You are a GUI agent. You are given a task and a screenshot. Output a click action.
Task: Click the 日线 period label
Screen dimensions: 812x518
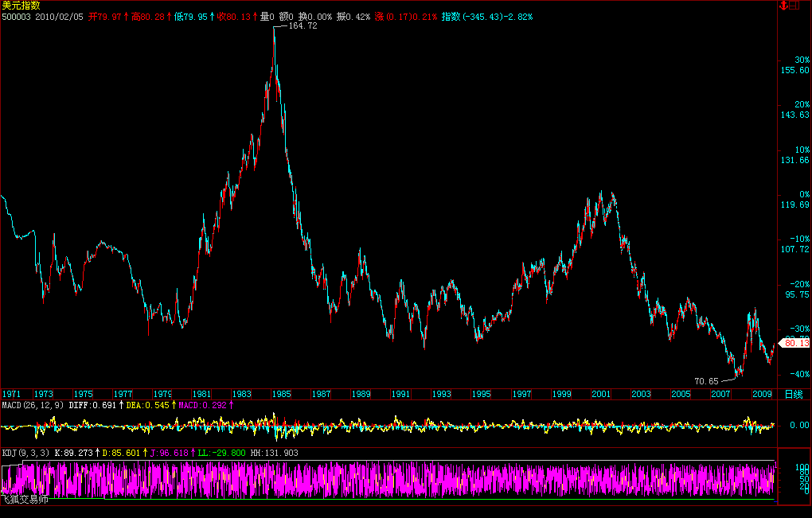coord(794,395)
